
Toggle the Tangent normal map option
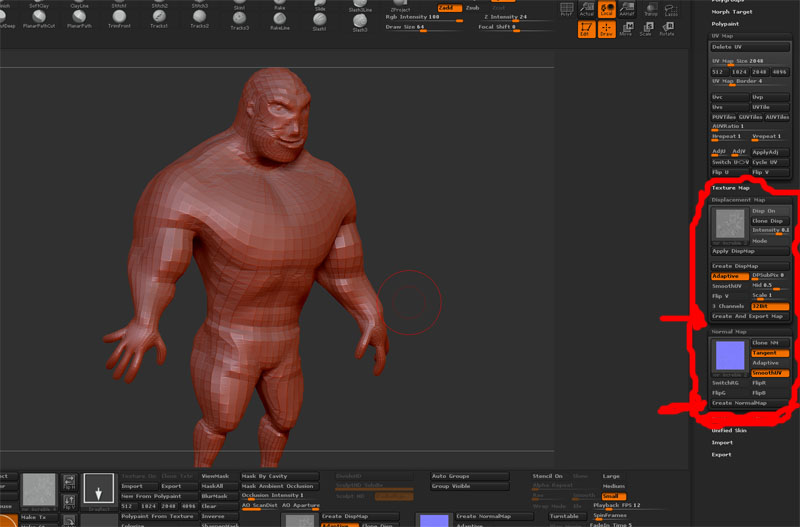770,353
